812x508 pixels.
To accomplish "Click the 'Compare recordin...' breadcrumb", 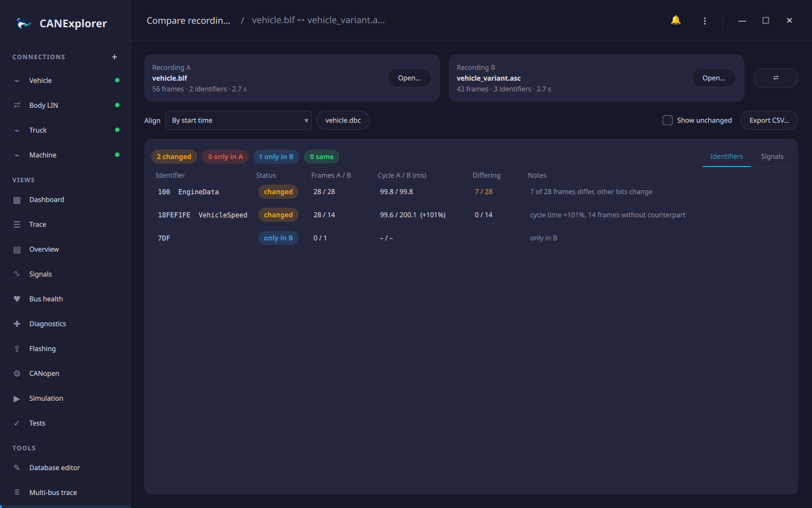I will (x=188, y=20).
